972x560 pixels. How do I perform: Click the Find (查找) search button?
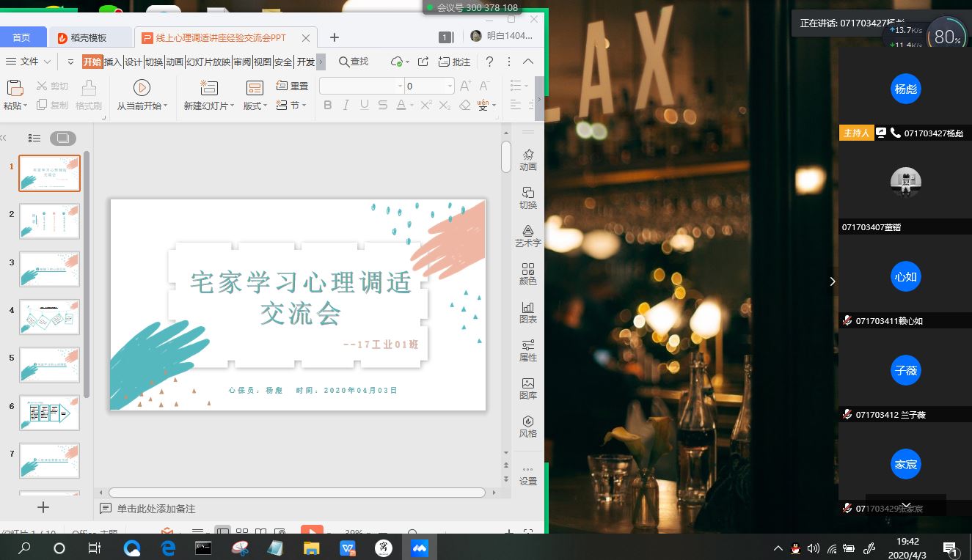point(354,62)
